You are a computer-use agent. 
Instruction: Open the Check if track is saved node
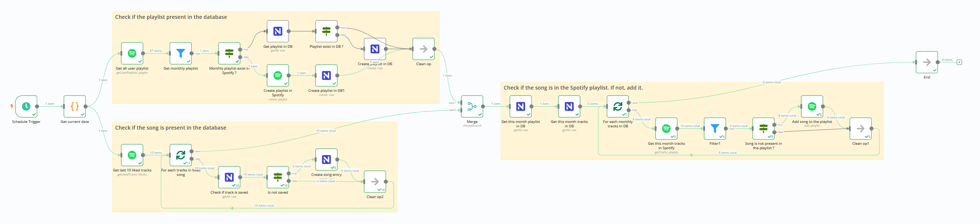pyautogui.click(x=229, y=177)
